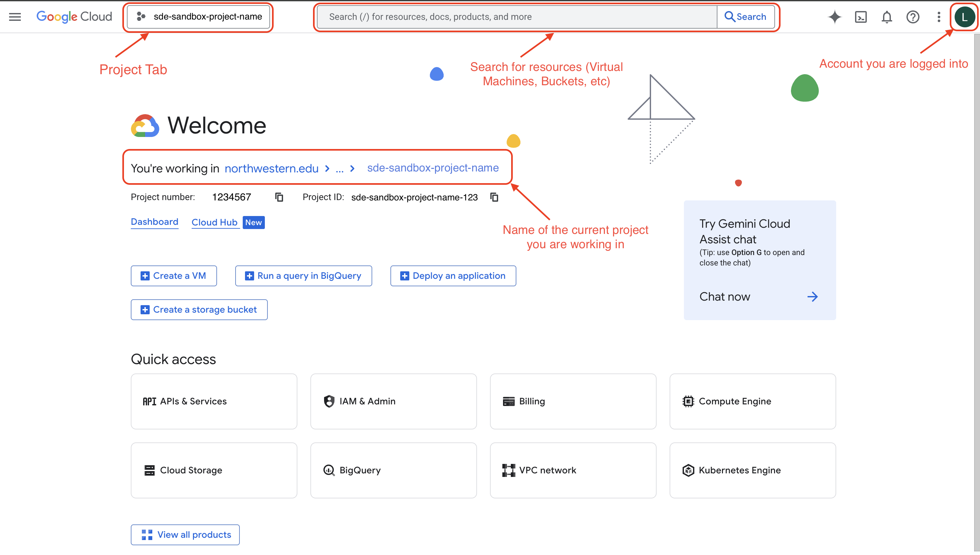
Task: Open the northwestern.edu organization link
Action: pos(271,169)
